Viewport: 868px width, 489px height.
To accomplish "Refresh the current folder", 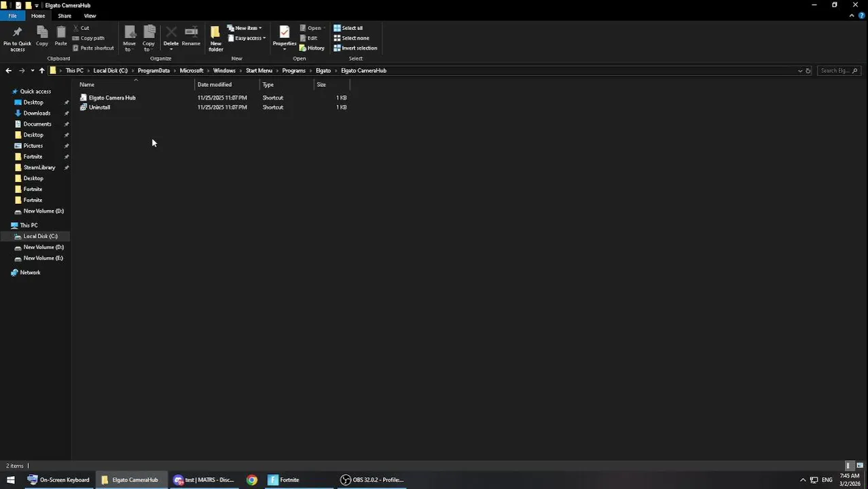I will 808,71.
